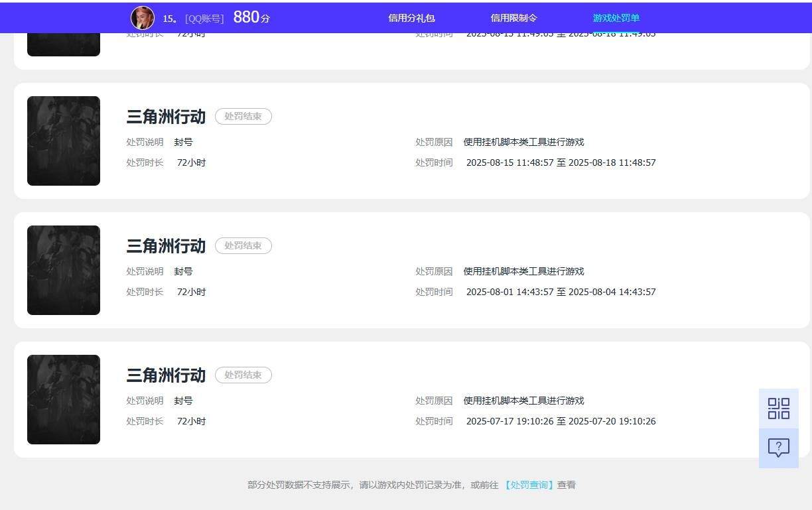Click 处罚结束 badge on 2025-07-17 card
Image resolution: width=812 pixels, height=510 pixels.
243,375
